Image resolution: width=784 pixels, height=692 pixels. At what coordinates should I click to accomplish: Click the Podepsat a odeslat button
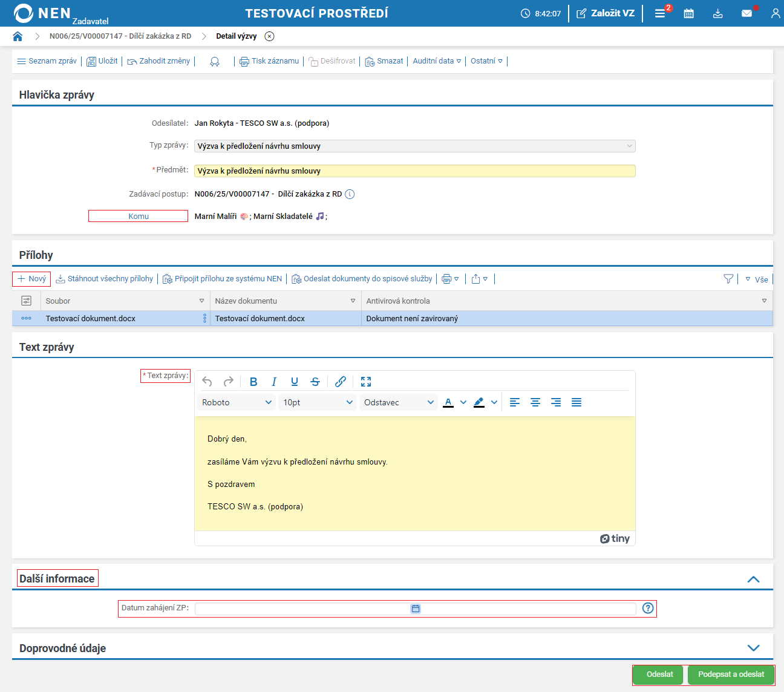coord(731,674)
